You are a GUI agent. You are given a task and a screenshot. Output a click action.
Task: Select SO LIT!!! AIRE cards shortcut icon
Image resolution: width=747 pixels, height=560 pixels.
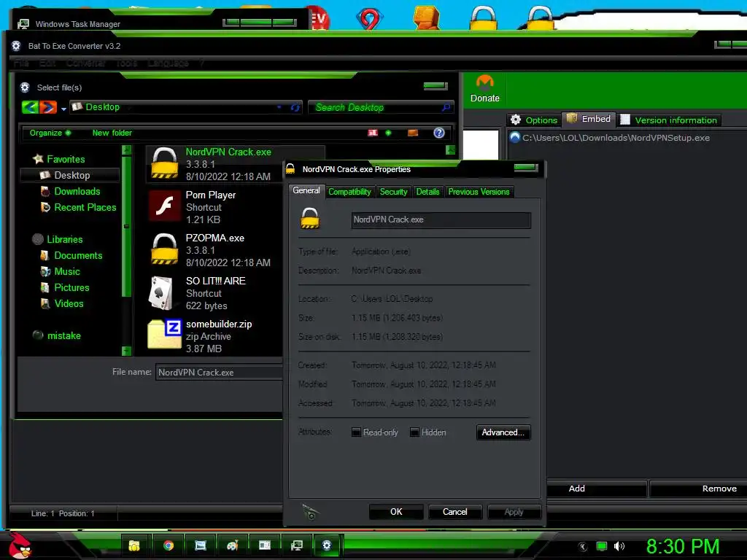tap(160, 293)
